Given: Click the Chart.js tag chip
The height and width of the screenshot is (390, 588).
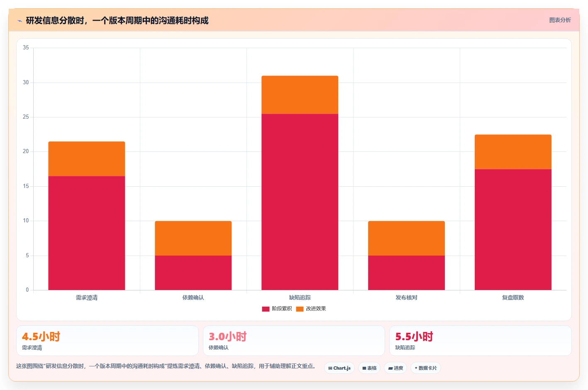Looking at the screenshot, I should click(x=339, y=368).
